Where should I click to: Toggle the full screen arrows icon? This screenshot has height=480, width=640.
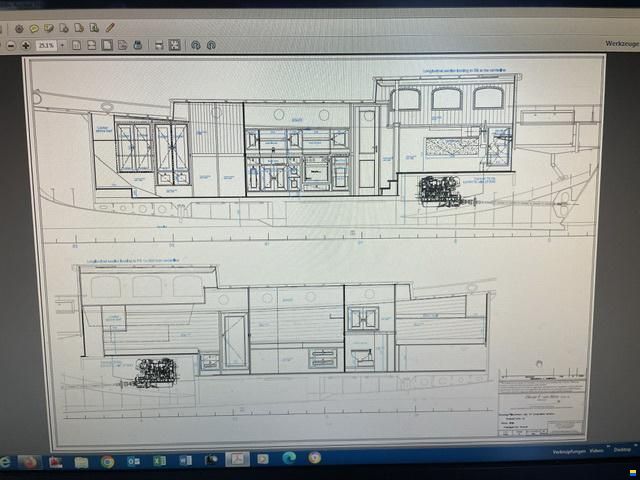click(x=174, y=45)
